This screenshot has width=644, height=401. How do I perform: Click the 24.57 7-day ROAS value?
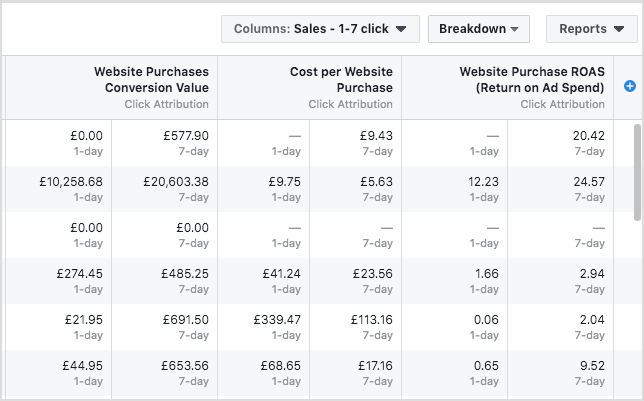(x=588, y=182)
